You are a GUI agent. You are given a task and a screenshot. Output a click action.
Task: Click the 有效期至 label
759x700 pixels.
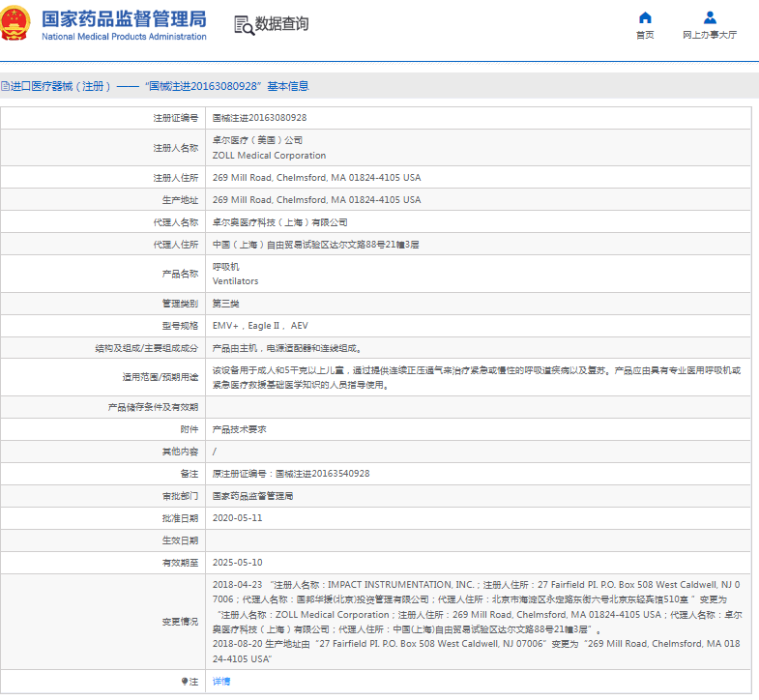tap(180, 564)
